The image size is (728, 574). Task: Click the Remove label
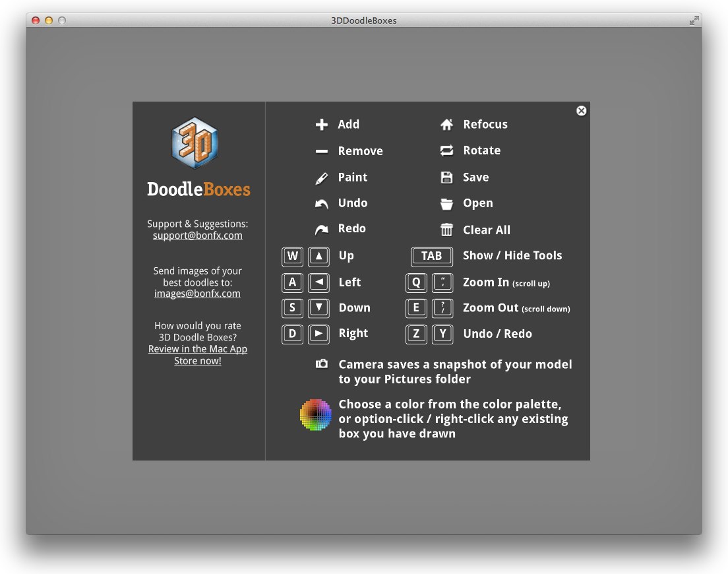(360, 151)
